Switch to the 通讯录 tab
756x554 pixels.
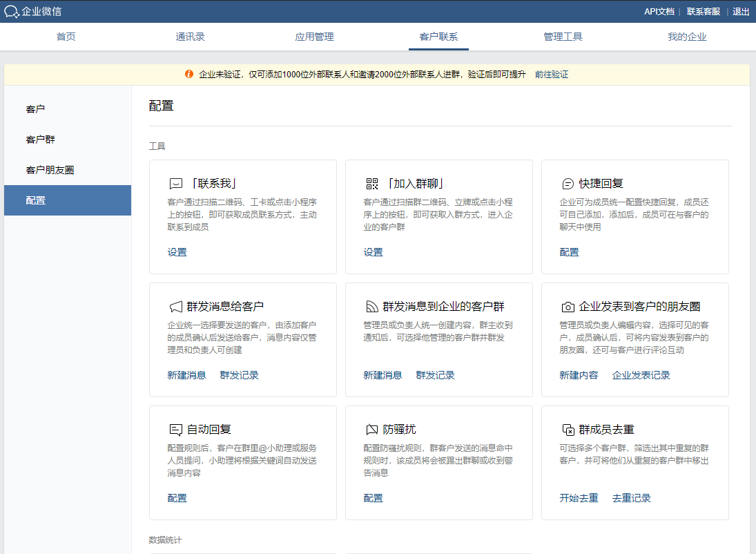pyautogui.click(x=190, y=37)
